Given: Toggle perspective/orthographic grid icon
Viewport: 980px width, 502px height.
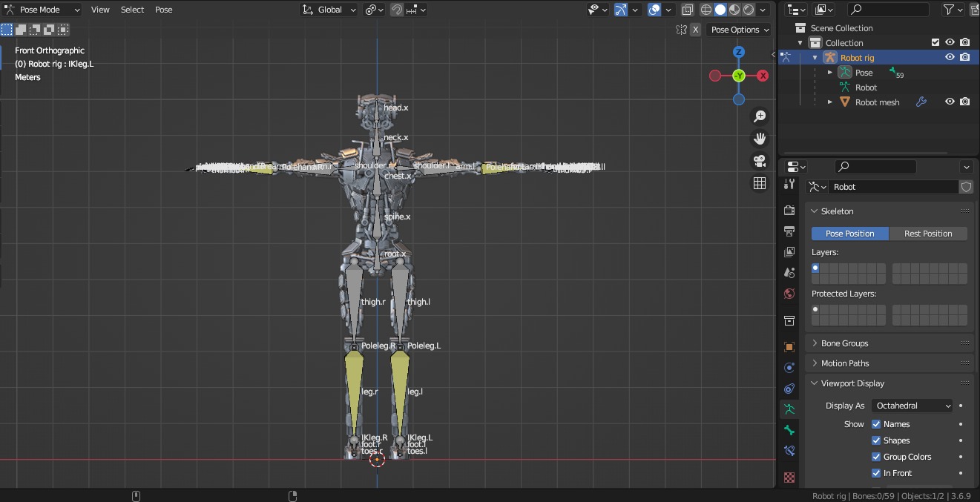Looking at the screenshot, I should (x=760, y=183).
